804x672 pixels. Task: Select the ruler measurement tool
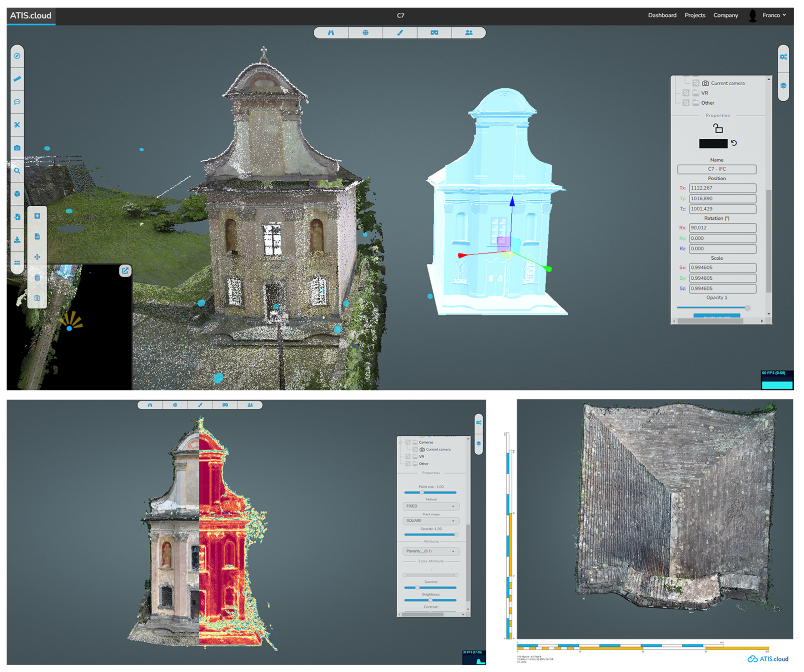[x=17, y=79]
